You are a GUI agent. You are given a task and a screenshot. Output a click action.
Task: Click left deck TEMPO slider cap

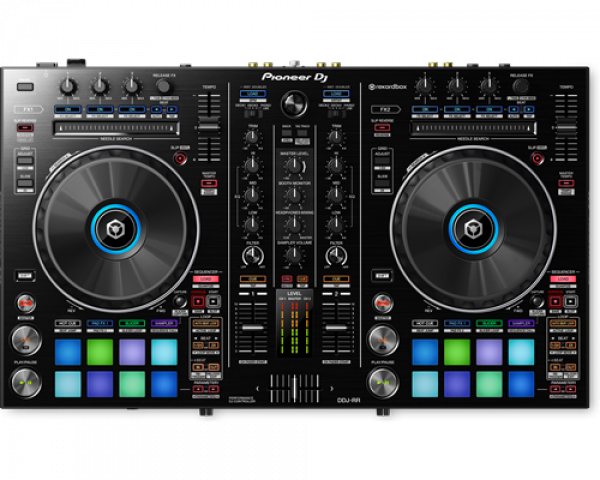[x=209, y=127]
